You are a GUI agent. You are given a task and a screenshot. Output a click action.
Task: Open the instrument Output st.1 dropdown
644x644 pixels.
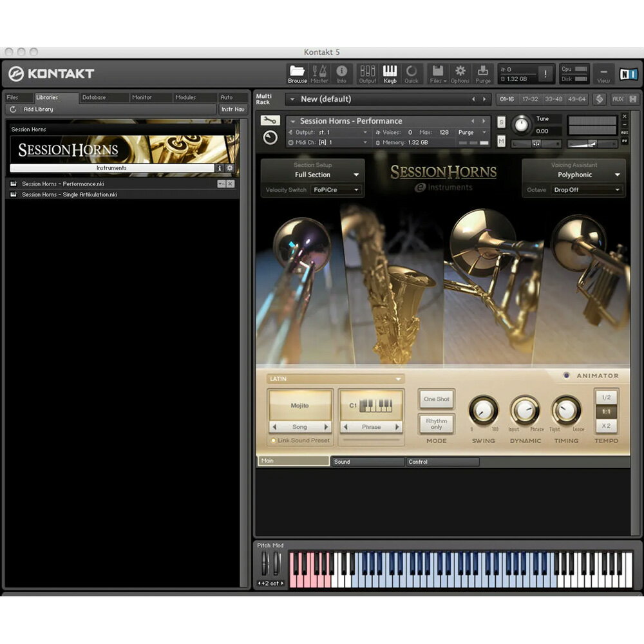point(327,132)
